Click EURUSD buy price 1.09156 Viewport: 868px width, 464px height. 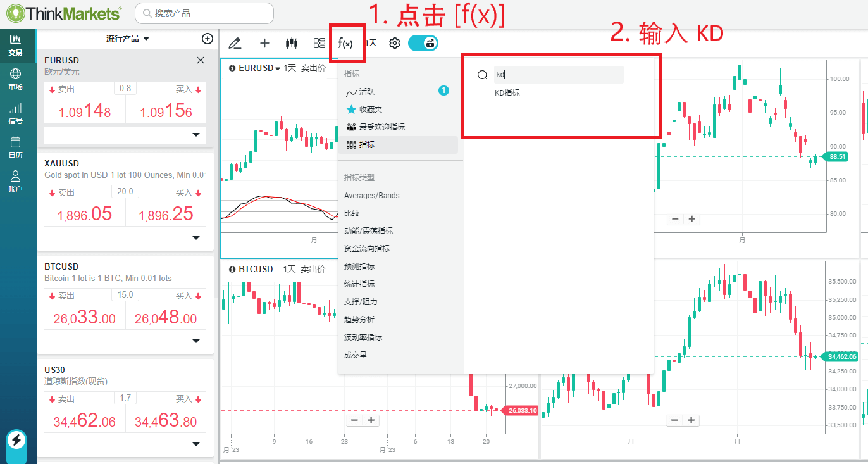pyautogui.click(x=166, y=112)
